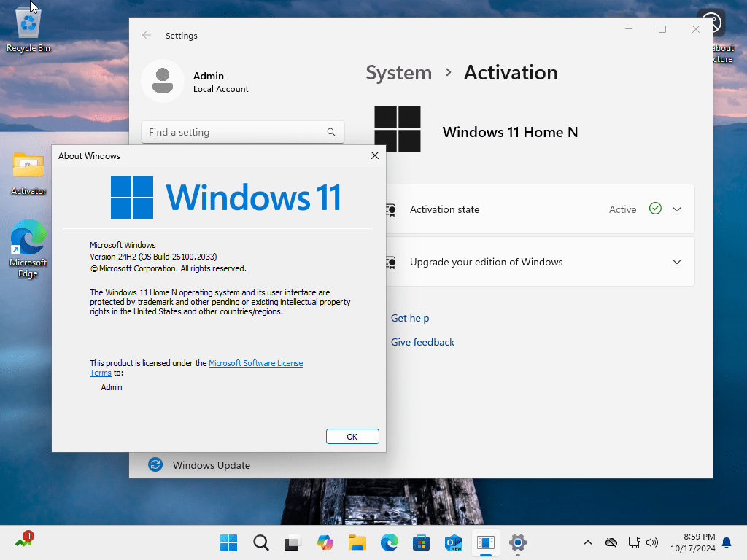The width and height of the screenshot is (747, 560).
Task: Open Microsoft Edge from taskbar
Action: (x=390, y=542)
